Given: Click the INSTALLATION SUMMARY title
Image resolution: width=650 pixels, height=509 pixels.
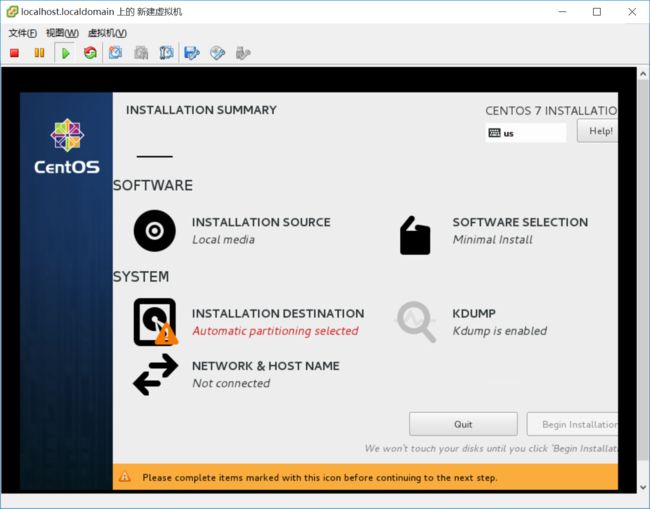Looking at the screenshot, I should [x=201, y=110].
